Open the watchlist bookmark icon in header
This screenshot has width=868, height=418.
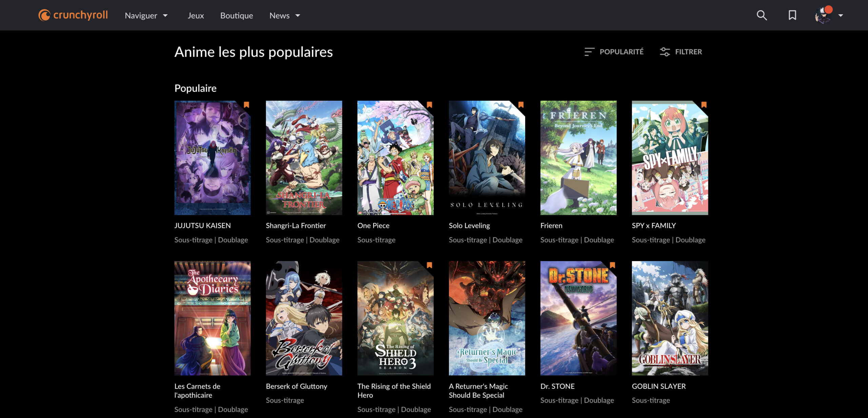(792, 15)
